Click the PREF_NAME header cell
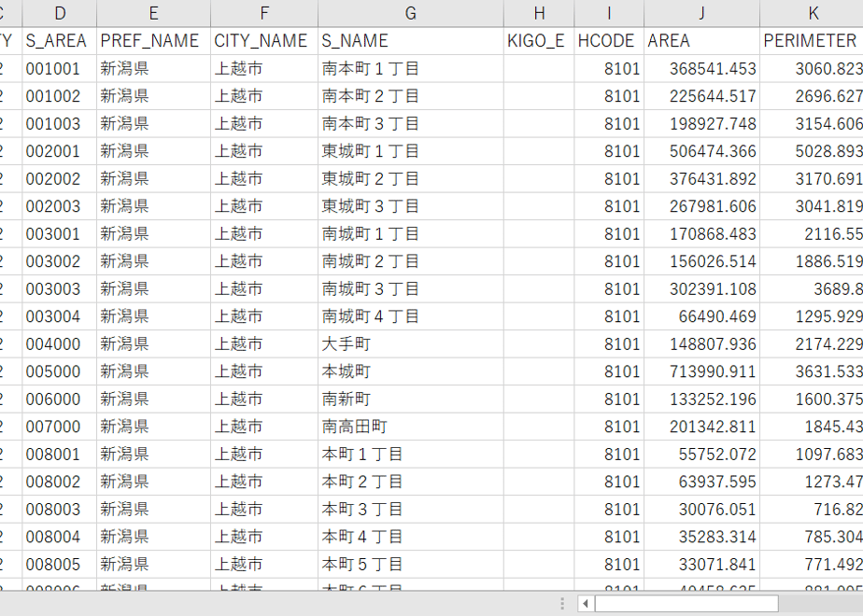This screenshot has width=863, height=616. coord(153,41)
